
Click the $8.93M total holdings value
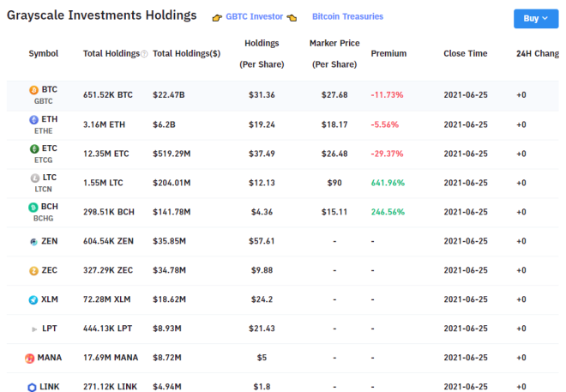click(167, 329)
